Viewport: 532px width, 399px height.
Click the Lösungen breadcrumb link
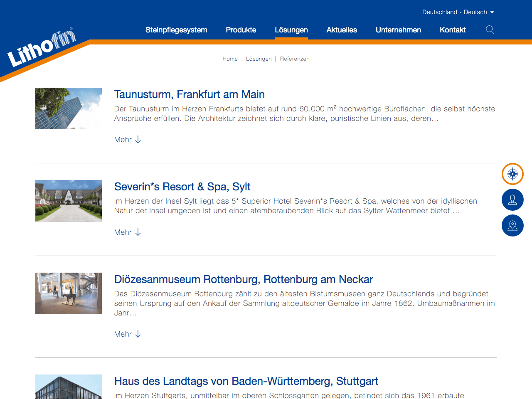[x=259, y=59]
